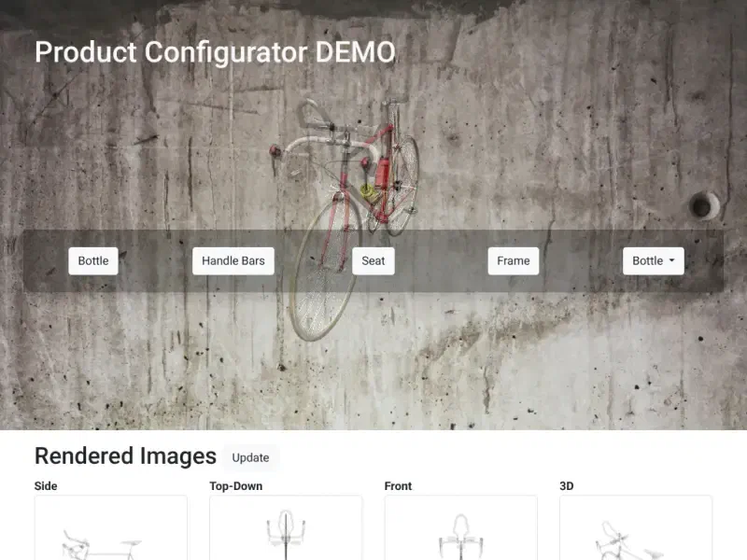Click the Product Configurator DEMO title
Image resolution: width=747 pixels, height=560 pixels.
(x=215, y=52)
